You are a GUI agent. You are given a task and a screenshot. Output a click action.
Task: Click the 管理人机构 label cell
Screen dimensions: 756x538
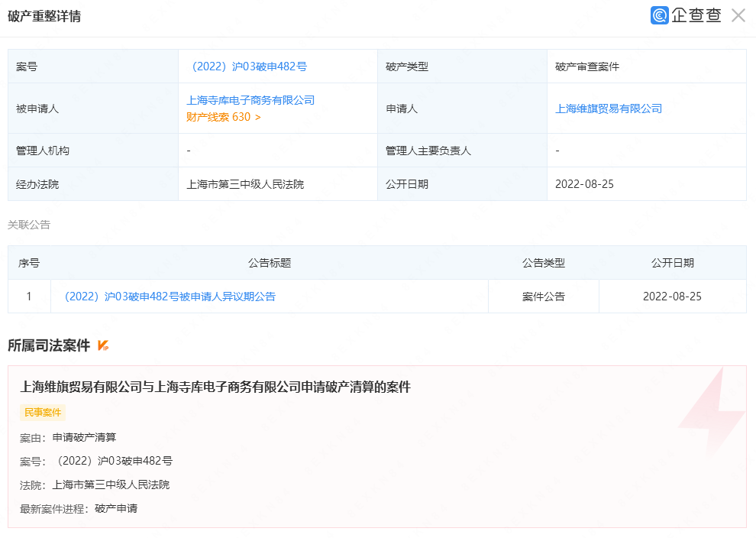pos(93,151)
